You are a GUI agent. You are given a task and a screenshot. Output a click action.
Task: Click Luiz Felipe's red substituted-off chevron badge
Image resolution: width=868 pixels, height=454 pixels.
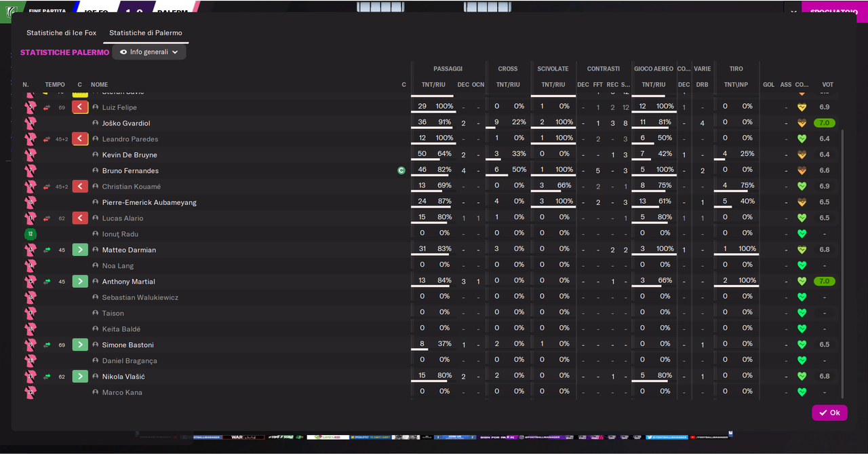tap(80, 107)
